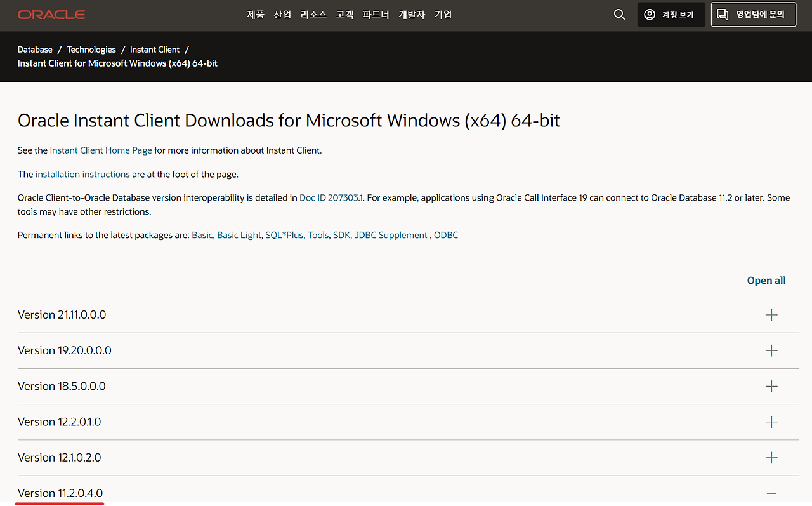The width and height of the screenshot is (812, 506).
Task: Open the 기업 menu
Action: tap(443, 15)
